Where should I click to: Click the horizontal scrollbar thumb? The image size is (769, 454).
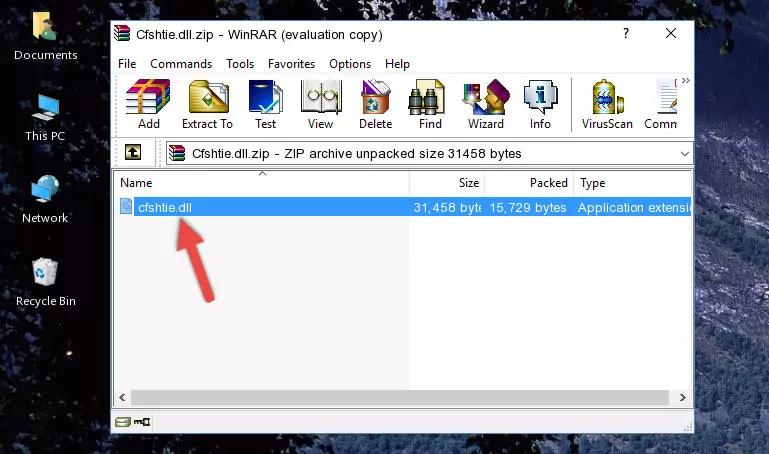coord(400,398)
